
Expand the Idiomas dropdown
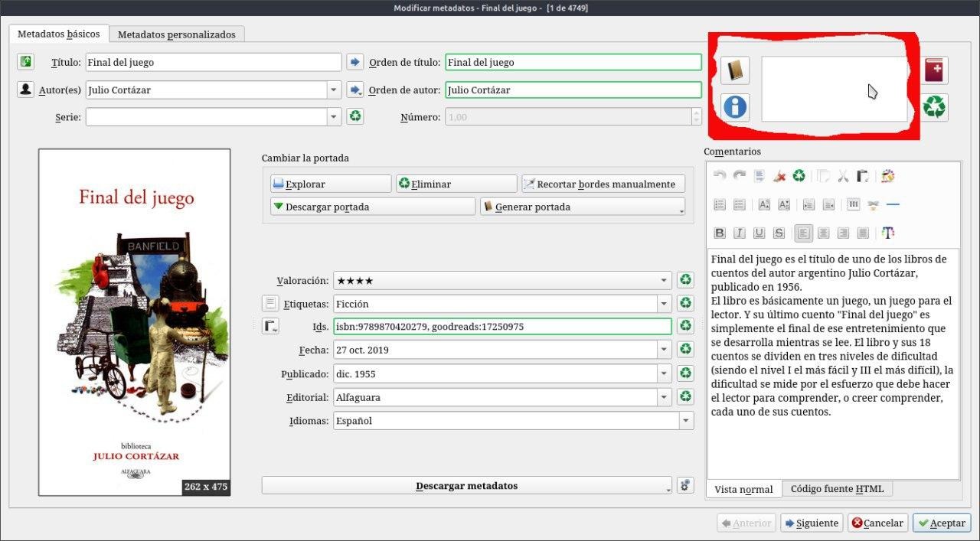click(x=685, y=421)
